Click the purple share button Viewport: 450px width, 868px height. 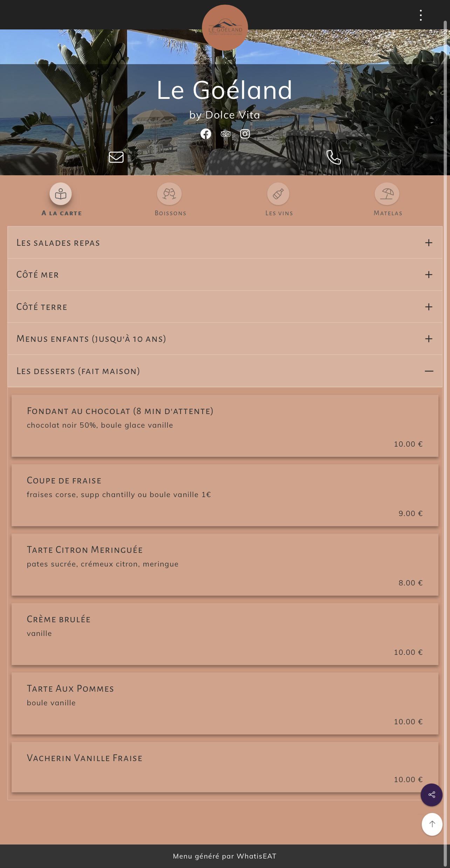point(431,795)
